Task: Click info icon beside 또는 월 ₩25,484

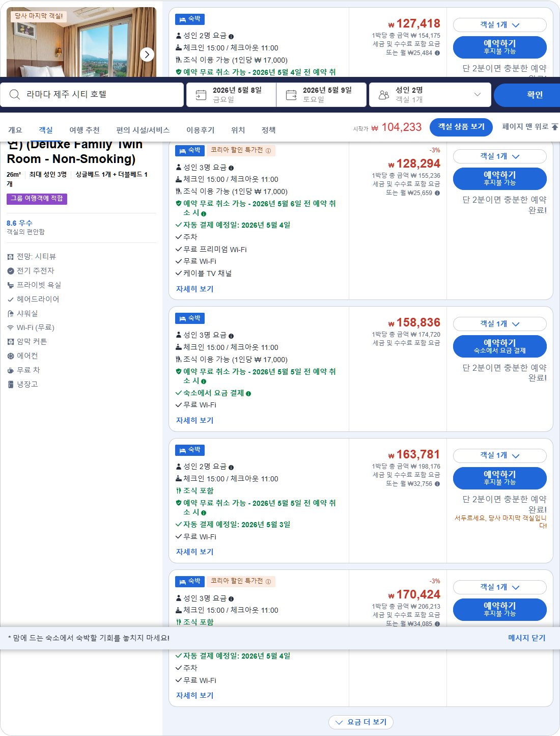Action: (x=437, y=53)
